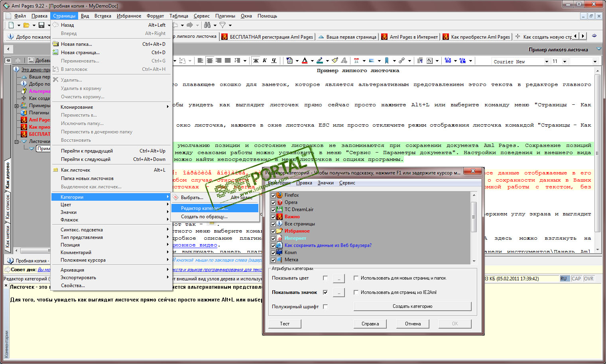Expand the Примеры tree node
606x364 pixels.
point(17,106)
